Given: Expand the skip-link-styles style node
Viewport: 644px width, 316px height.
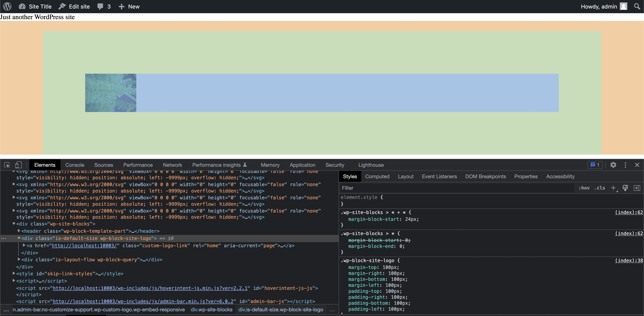Looking at the screenshot, I should pos(14,273).
